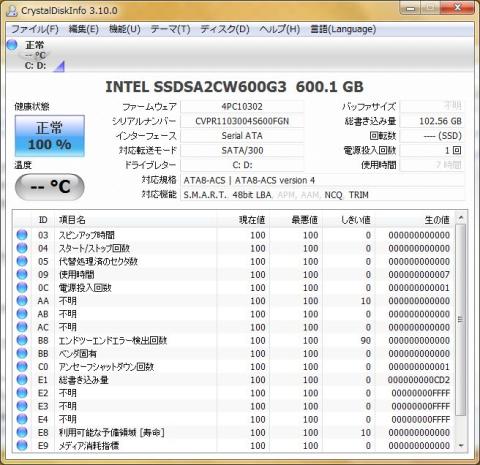Click the drive letter field C: D:

(x=242, y=165)
